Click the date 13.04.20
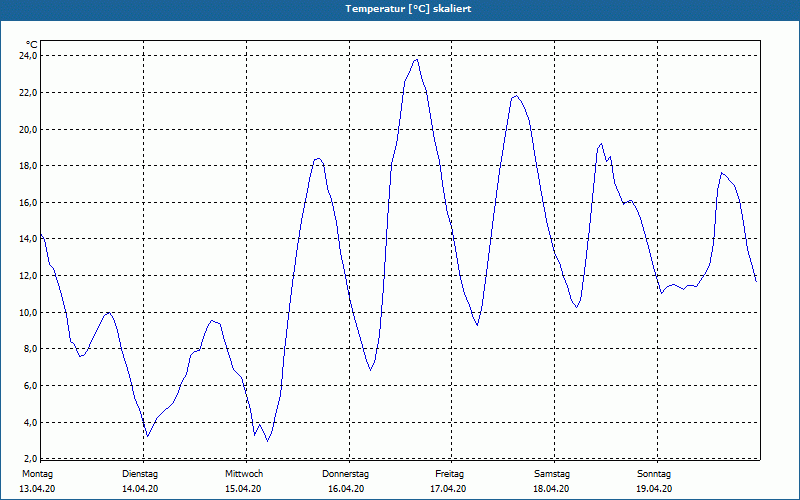Screen dimensions: 800x500 37,489
